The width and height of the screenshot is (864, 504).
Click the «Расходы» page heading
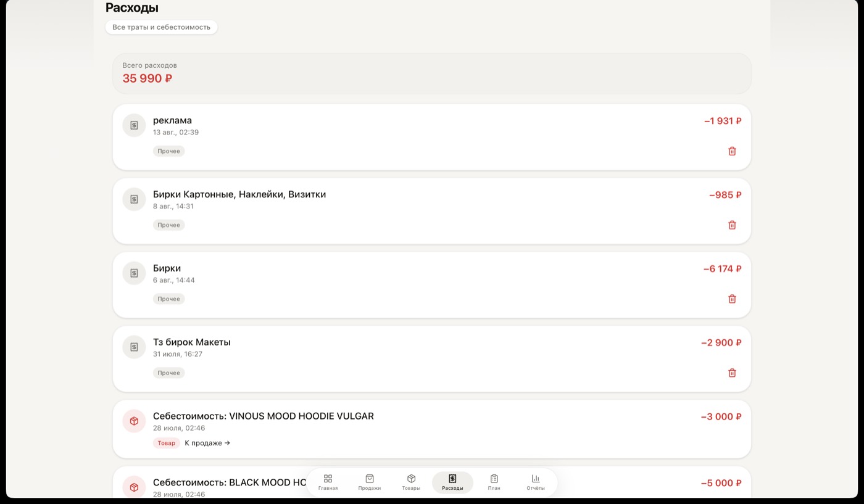point(132,8)
